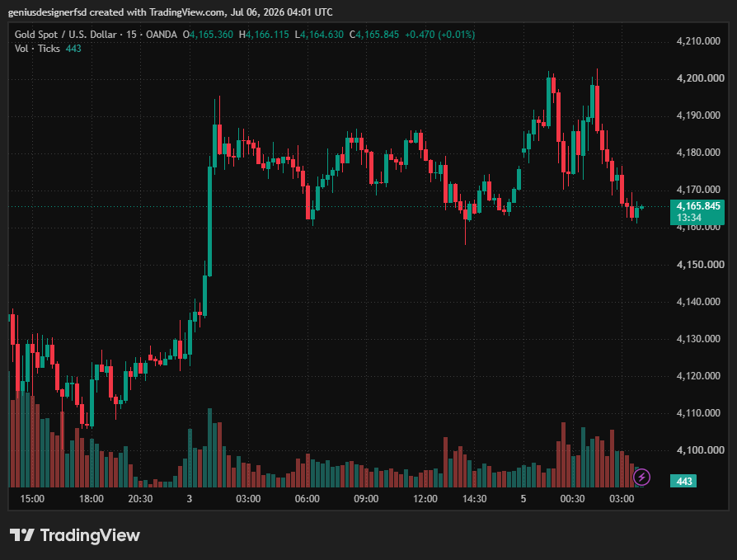Click the 15:00 time axis label
Image resolution: width=737 pixels, height=560 pixels.
pyautogui.click(x=32, y=498)
